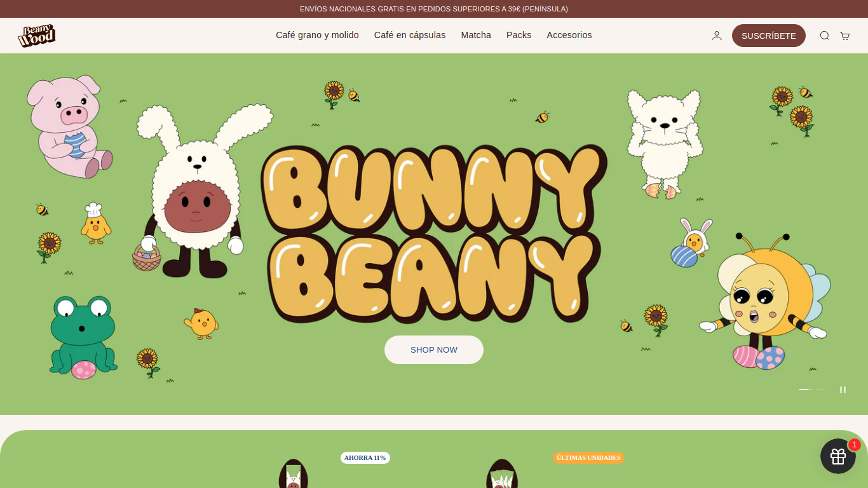Open the search magnifier icon
The image size is (868, 488).
click(x=825, y=36)
